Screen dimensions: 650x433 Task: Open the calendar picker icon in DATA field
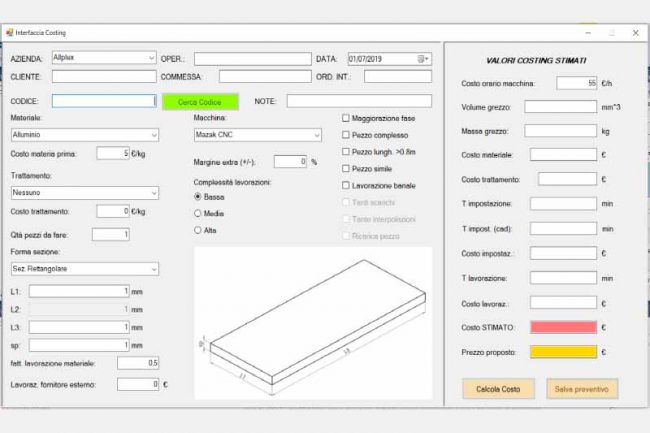tap(423, 59)
